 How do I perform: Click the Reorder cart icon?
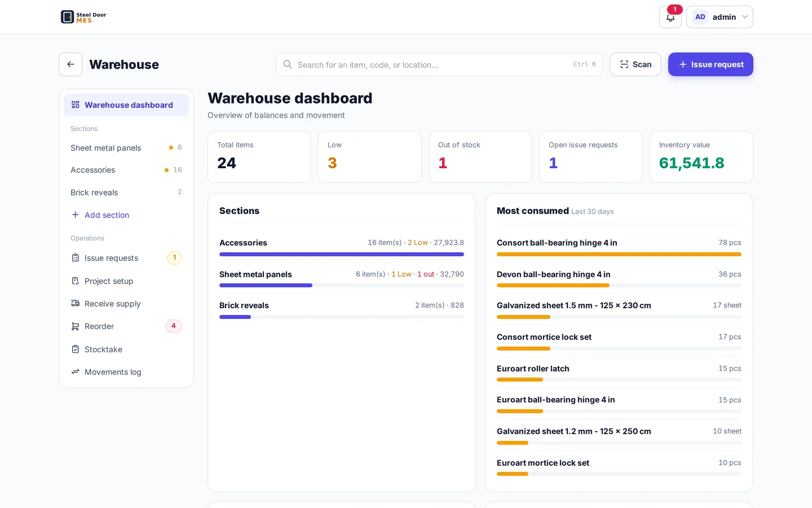(x=75, y=326)
